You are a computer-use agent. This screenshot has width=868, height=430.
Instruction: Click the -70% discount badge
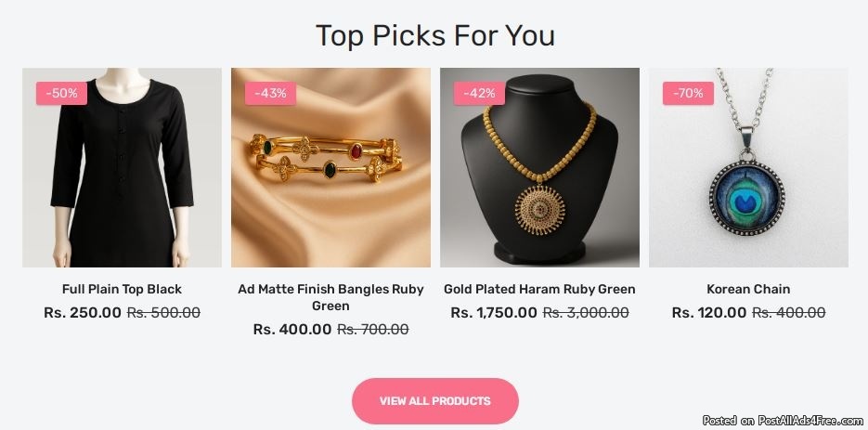click(688, 93)
